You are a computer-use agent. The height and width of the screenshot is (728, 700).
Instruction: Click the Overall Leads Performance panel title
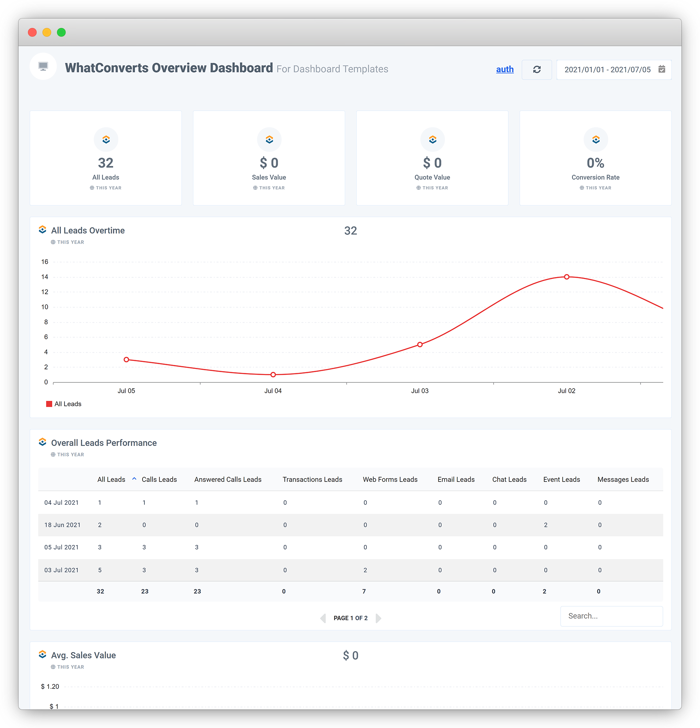coord(104,443)
